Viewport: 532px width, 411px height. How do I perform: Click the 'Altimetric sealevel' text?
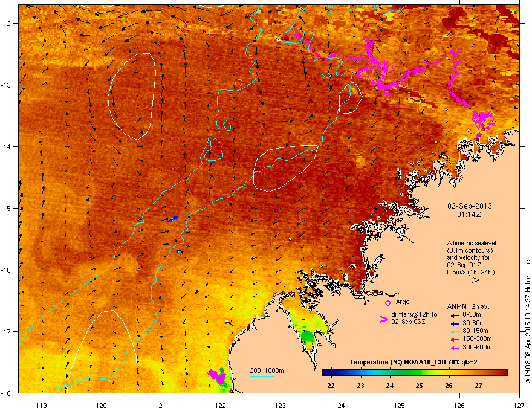click(x=472, y=243)
